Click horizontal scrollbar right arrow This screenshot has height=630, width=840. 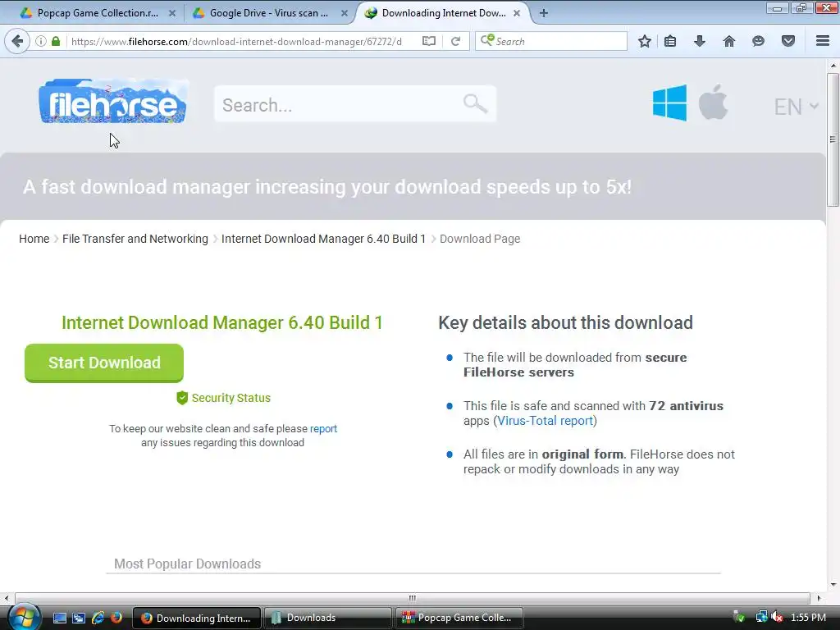tap(819, 598)
